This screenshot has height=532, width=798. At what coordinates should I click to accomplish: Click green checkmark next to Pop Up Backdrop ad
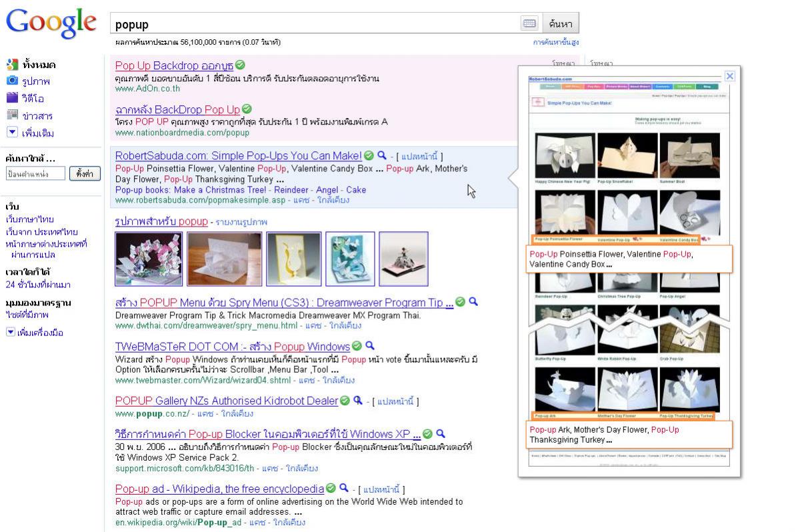tap(240, 65)
